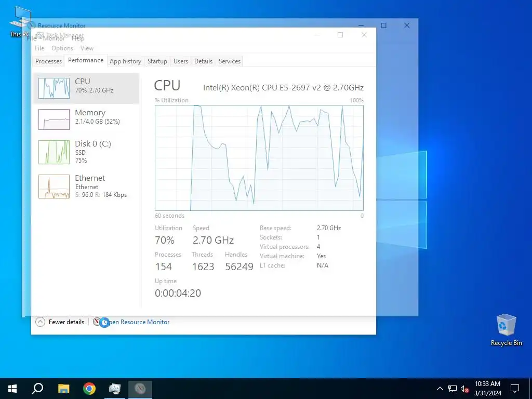This screenshot has width=532, height=399.
Task: Click the Disk 0 (C:) label
Action: point(93,144)
